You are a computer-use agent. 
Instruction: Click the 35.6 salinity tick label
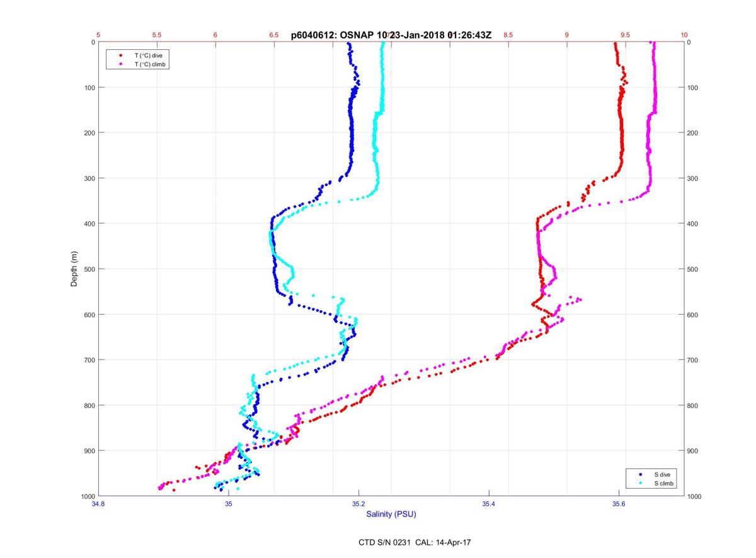pyautogui.click(x=619, y=504)
